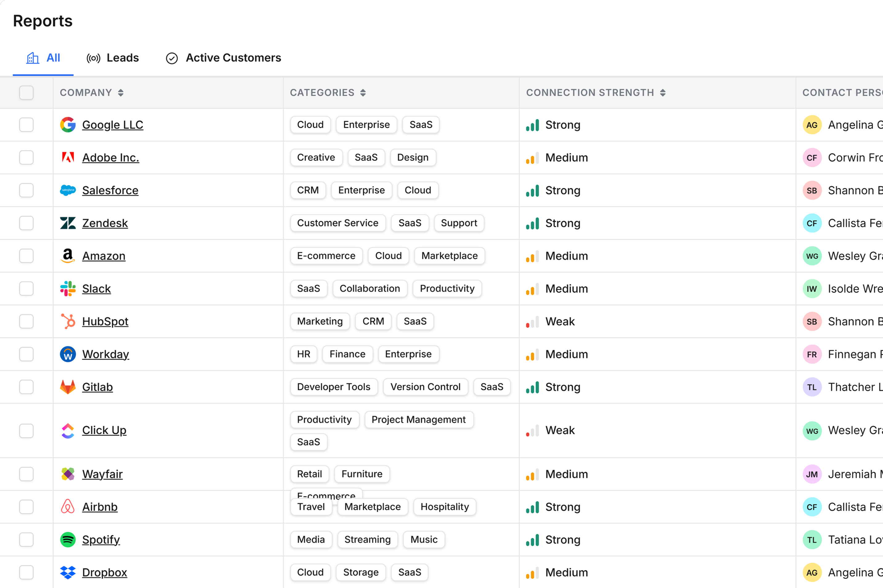Click the HubSpot logo icon
This screenshot has width=883, height=588.
68,321
